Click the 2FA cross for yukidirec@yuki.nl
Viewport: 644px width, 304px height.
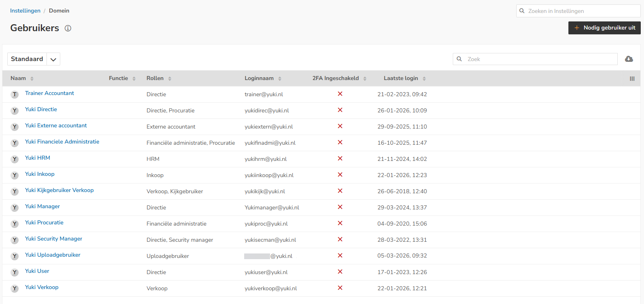click(x=340, y=110)
